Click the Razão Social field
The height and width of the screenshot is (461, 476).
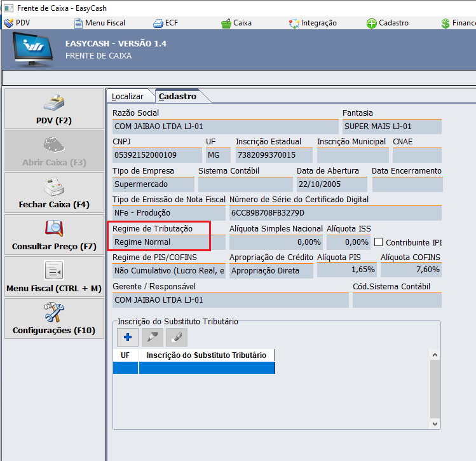tap(225, 127)
